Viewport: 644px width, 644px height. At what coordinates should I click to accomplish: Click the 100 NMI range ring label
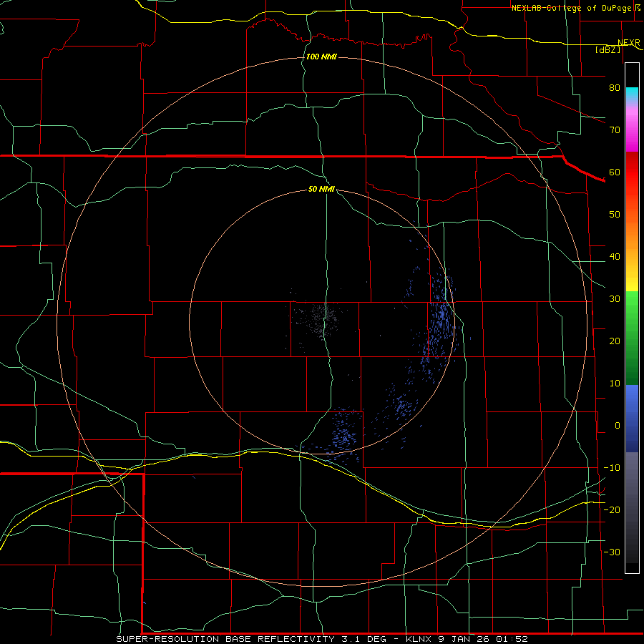click(321, 57)
